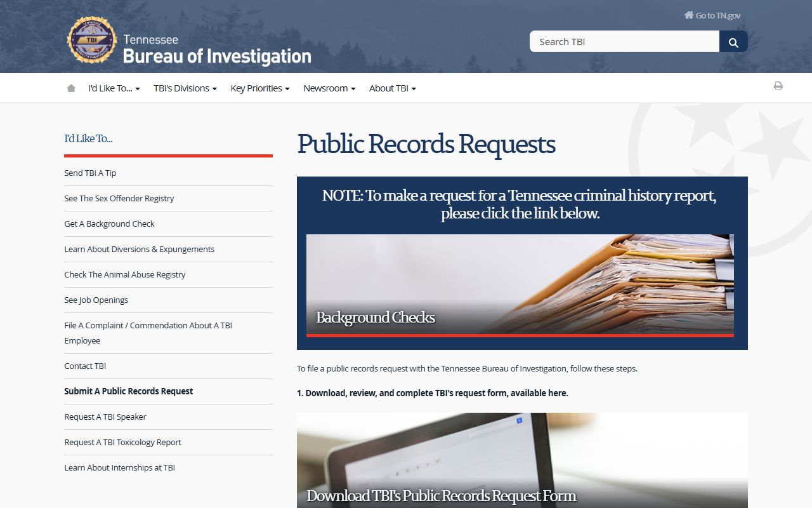This screenshot has width=812, height=508.
Task: Focus the Search TBI input field
Action: 624,41
